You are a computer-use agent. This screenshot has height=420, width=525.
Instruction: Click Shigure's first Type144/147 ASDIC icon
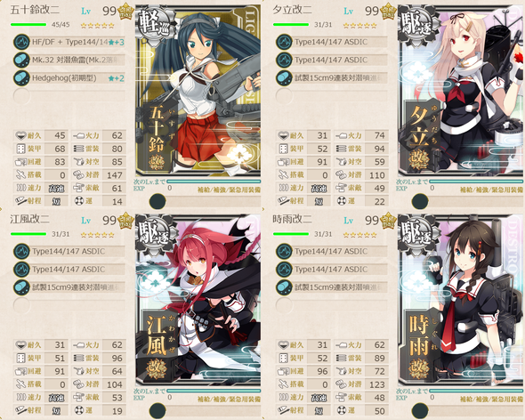(x=284, y=252)
